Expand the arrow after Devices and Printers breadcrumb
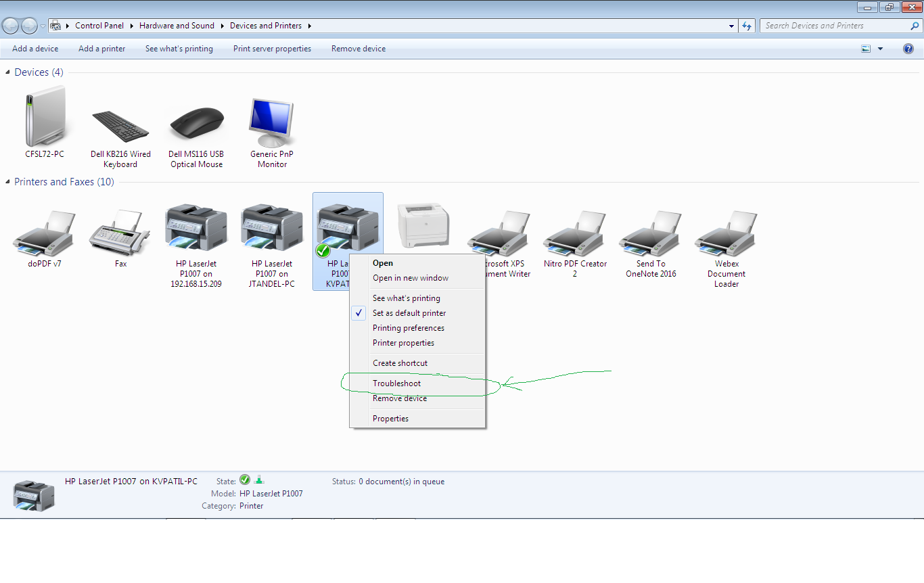Screen dimensions: 924x583 coord(310,26)
